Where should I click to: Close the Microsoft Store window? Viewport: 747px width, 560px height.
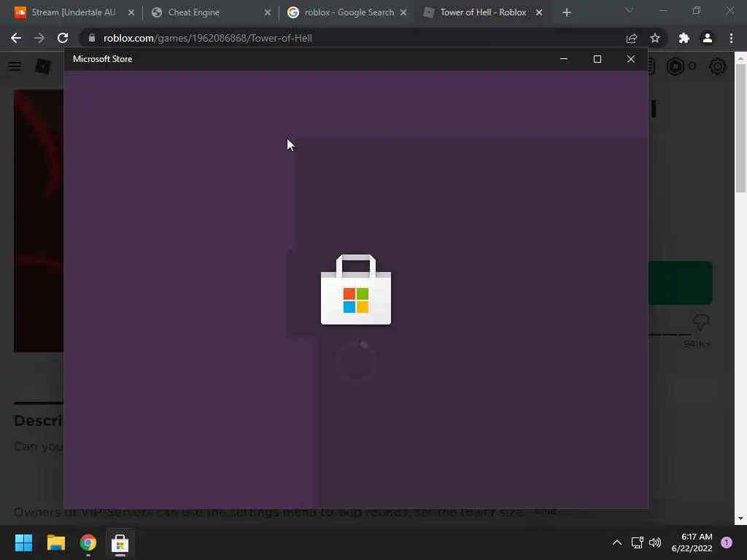pyautogui.click(x=631, y=59)
